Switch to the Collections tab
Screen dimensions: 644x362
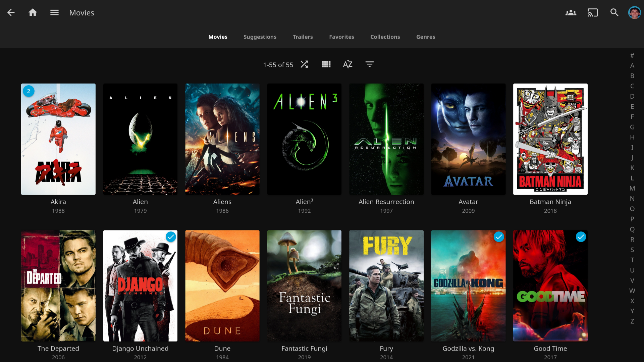[x=385, y=37]
